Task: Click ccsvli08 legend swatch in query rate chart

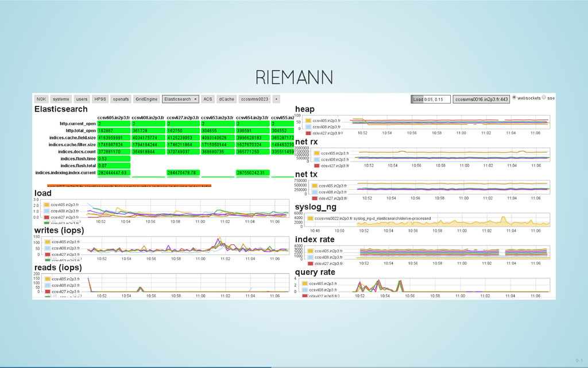Action: pyautogui.click(x=305, y=290)
